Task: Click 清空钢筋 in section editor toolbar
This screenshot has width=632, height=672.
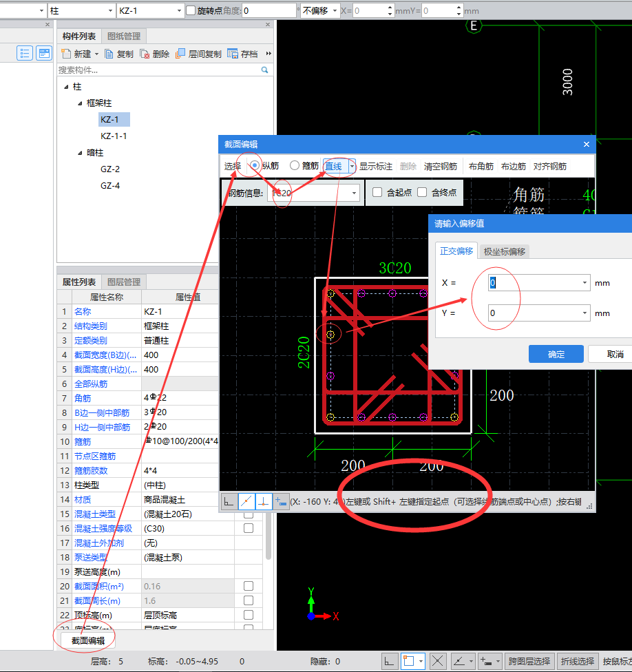Action: pos(441,167)
